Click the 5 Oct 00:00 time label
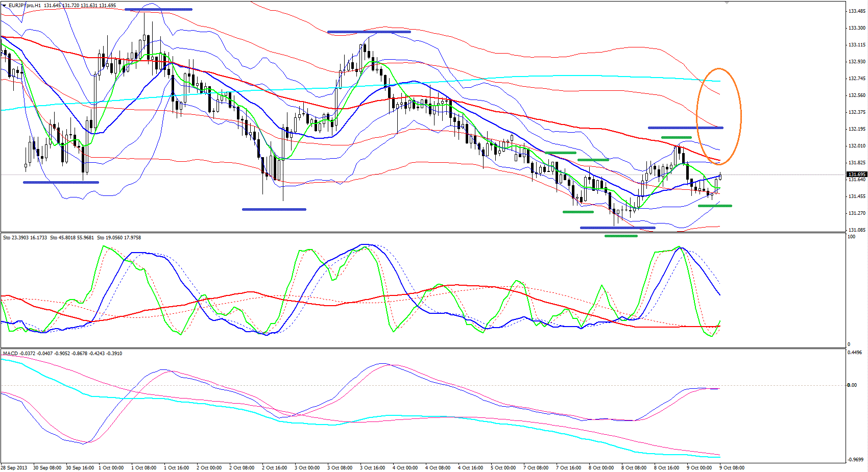Viewport: 868px width, 472px height. coord(503,468)
